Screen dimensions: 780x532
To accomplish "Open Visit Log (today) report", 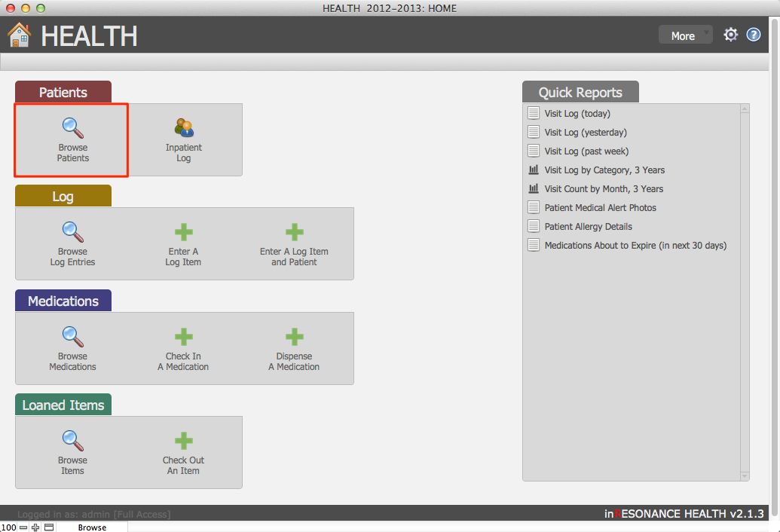I will (x=577, y=114).
